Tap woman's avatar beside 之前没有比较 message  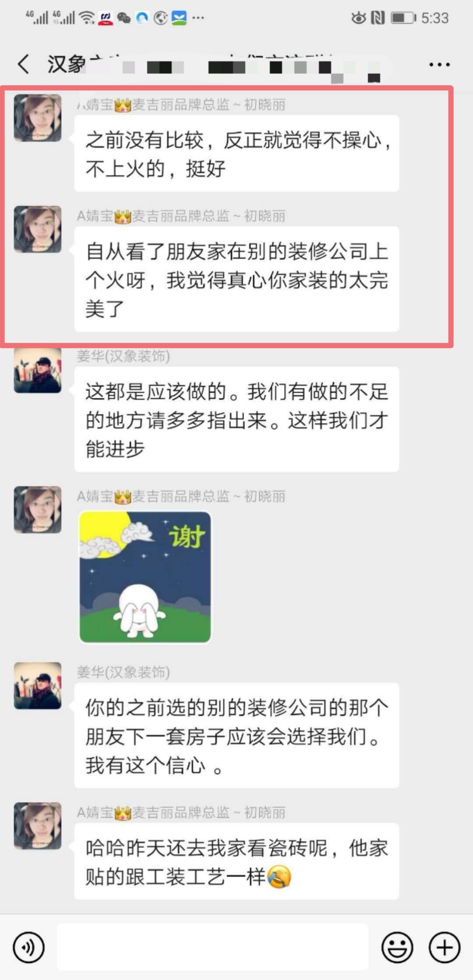38,118
